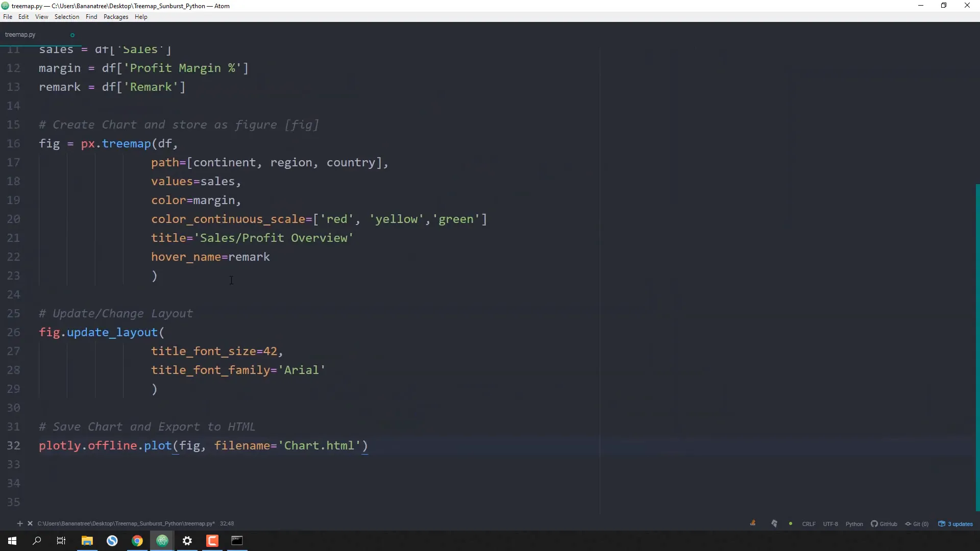
Task: Create a new file with the plus icon
Action: [x=20, y=523]
